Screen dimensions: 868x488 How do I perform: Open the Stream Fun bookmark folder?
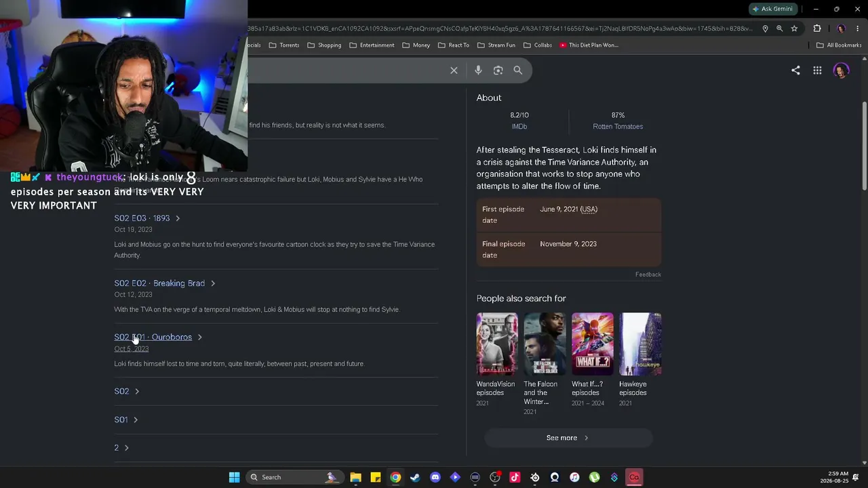click(496, 45)
